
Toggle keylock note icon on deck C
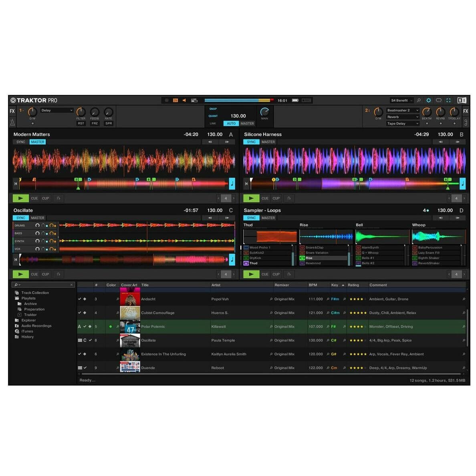232,259
